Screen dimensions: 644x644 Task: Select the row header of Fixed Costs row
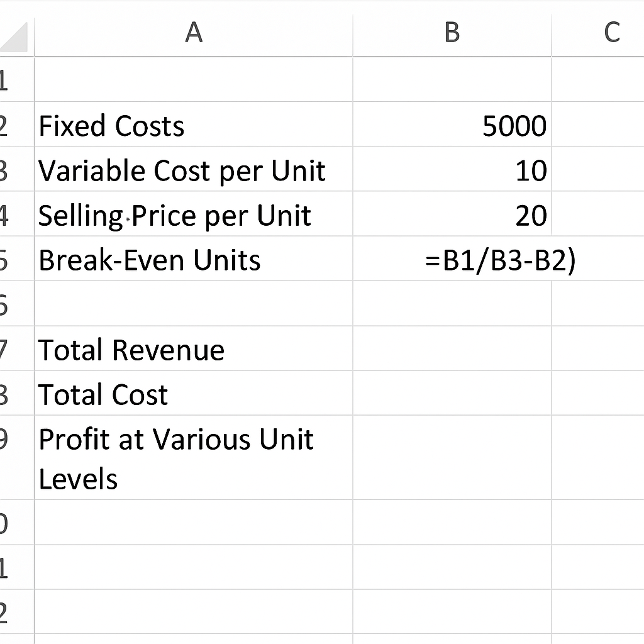(x=13, y=126)
